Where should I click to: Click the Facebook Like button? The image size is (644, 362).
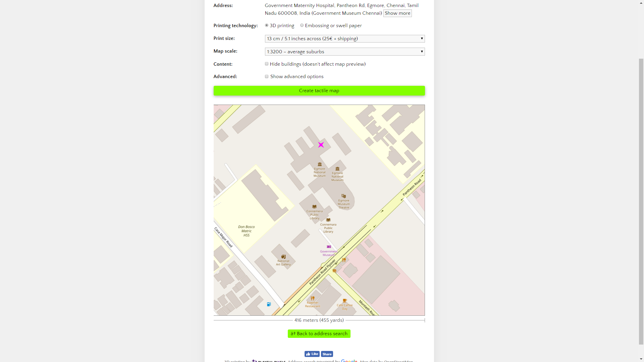312,354
